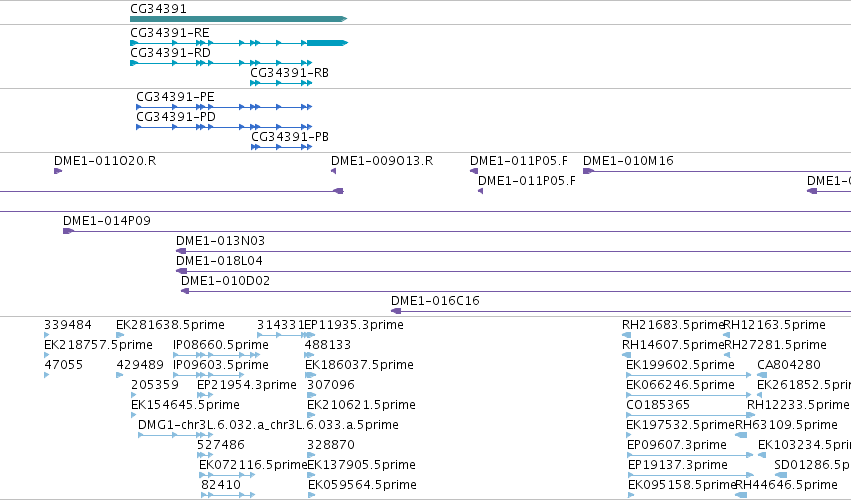
Task: Select the EST labeled 307096
Action: pos(312,395)
